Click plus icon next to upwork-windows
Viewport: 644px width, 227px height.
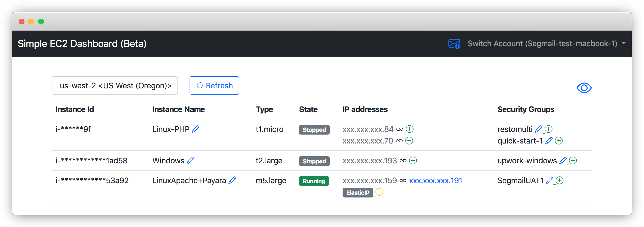pyautogui.click(x=573, y=160)
